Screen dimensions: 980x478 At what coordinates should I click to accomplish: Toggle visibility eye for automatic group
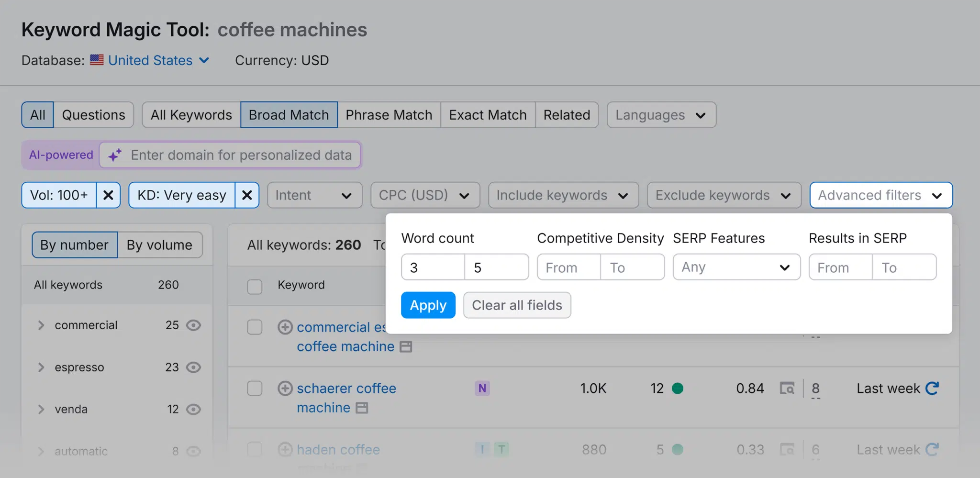[193, 451]
